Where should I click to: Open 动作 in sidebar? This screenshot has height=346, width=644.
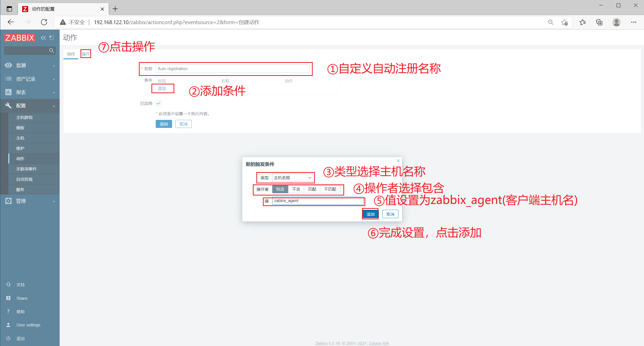pyautogui.click(x=34, y=159)
